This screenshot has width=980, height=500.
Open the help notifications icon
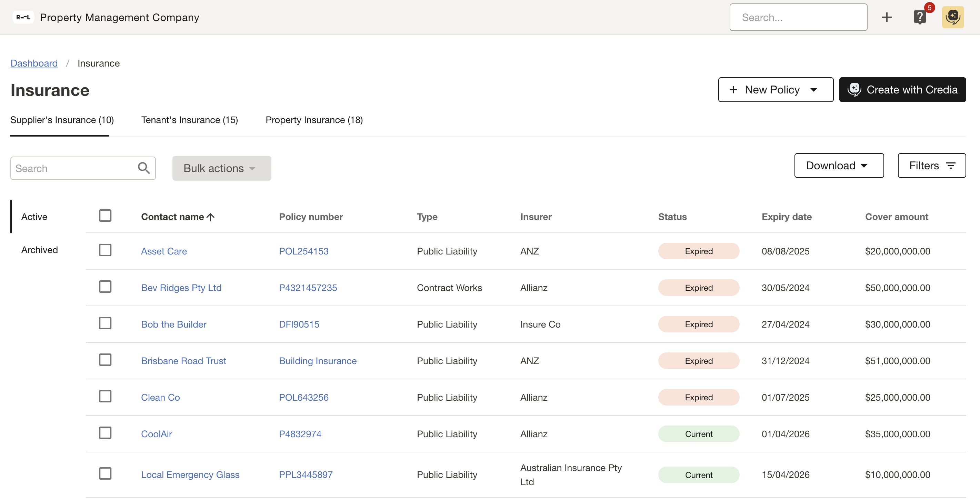point(920,17)
